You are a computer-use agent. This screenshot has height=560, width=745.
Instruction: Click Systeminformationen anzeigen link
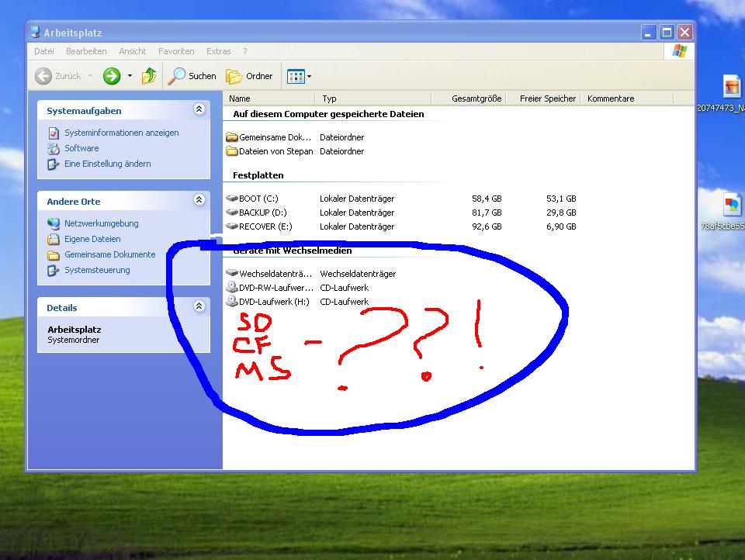coord(121,133)
